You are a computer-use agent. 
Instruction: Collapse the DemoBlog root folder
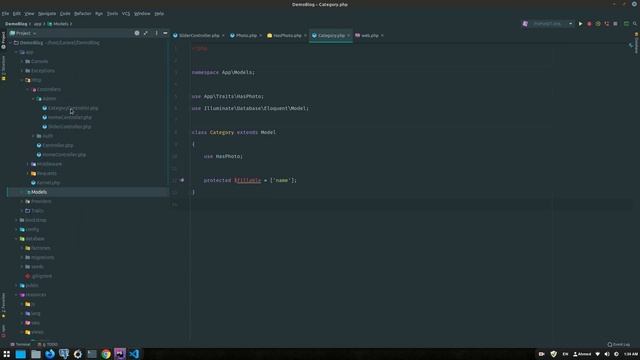(11, 43)
